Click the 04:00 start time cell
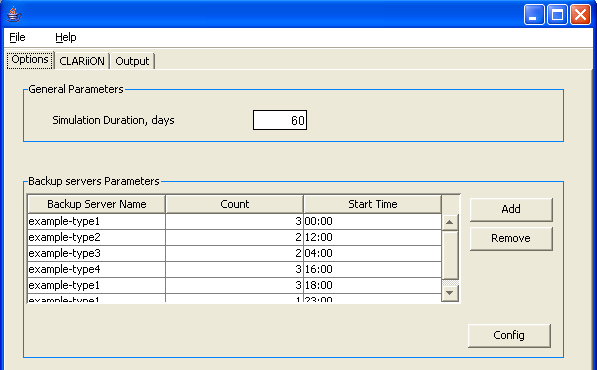Viewport: 597px width, 370px height. coord(372,253)
